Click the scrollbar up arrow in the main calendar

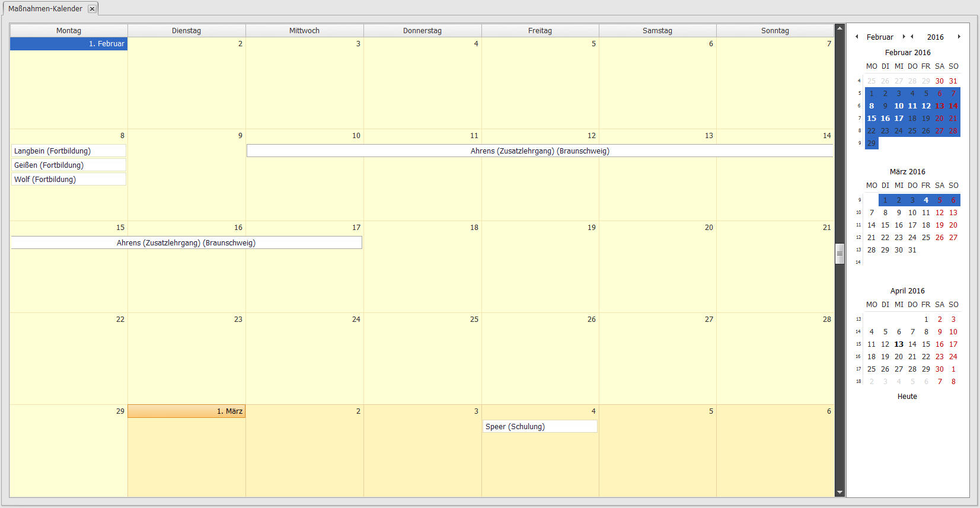(839, 28)
